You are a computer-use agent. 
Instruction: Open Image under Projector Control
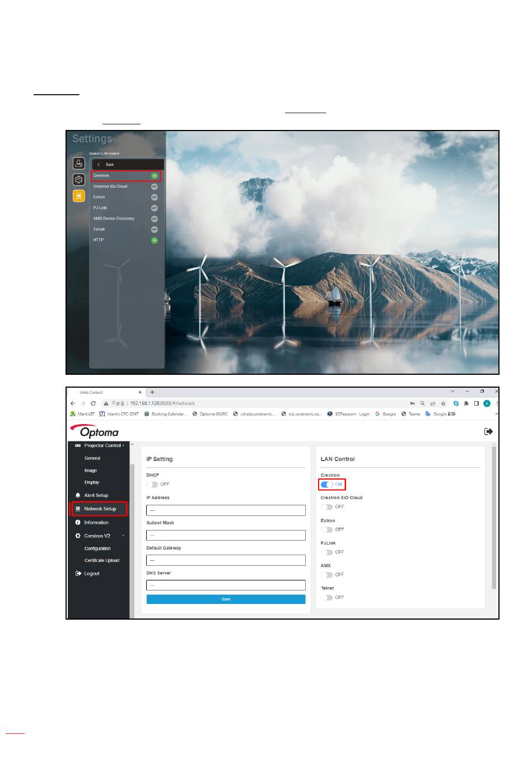point(91,471)
